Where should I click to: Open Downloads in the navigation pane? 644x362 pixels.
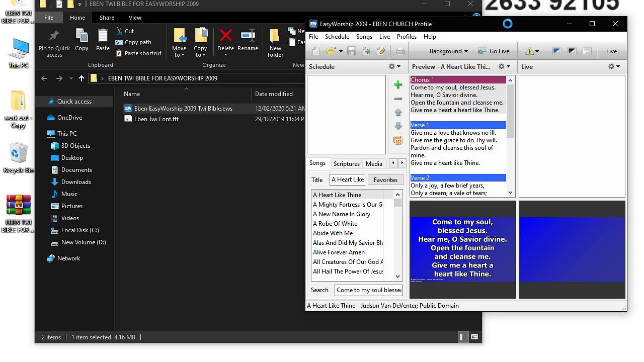[76, 182]
